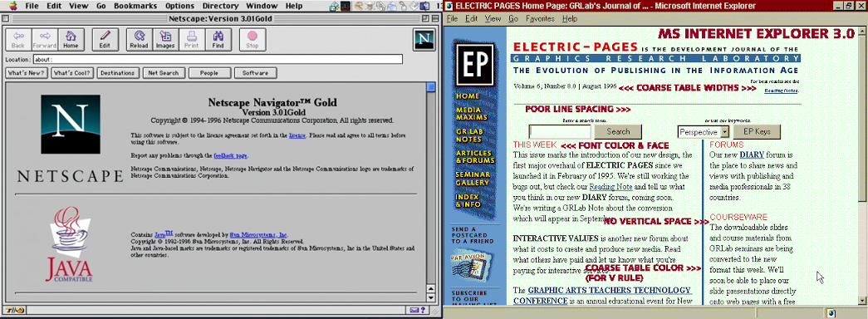Viewport: 868px width, 319px height.
Task: Click the HOME link in Electric Pages sidebar
Action: [x=468, y=96]
